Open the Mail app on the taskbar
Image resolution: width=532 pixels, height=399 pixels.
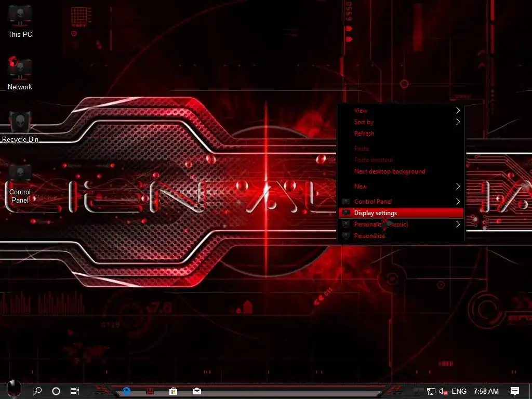pos(197,391)
